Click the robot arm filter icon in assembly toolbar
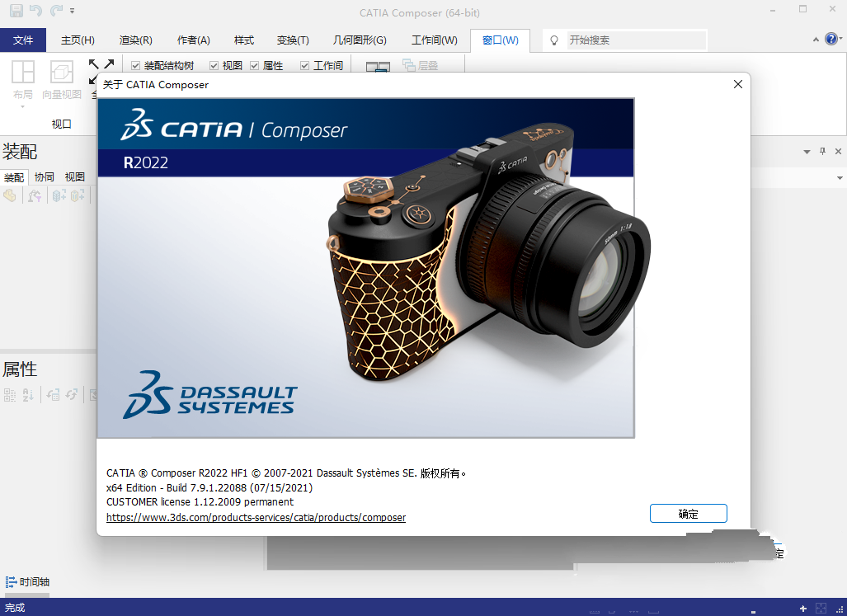847x616 pixels. click(x=35, y=195)
